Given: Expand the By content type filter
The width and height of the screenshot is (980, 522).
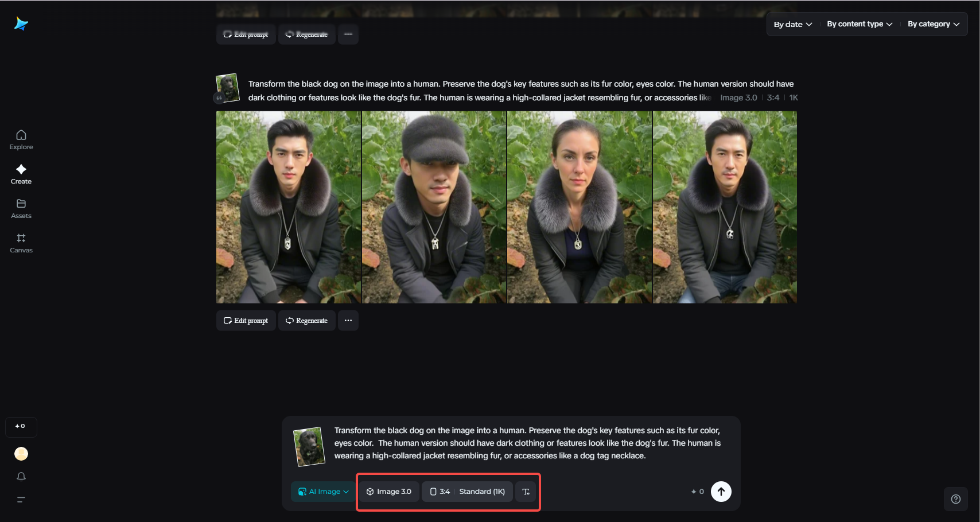Looking at the screenshot, I should 860,24.
